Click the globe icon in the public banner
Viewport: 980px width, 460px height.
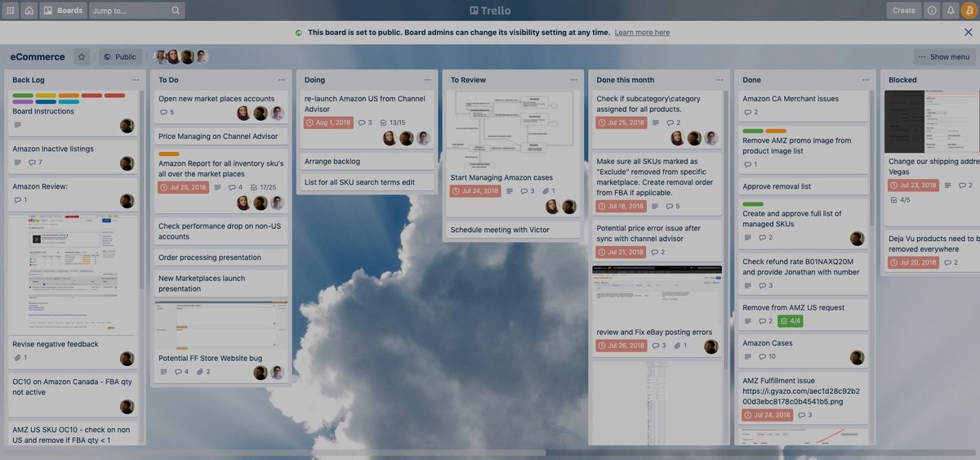(x=299, y=33)
